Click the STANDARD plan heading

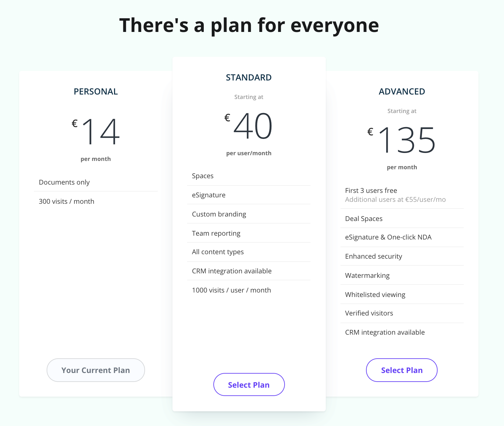click(x=249, y=78)
